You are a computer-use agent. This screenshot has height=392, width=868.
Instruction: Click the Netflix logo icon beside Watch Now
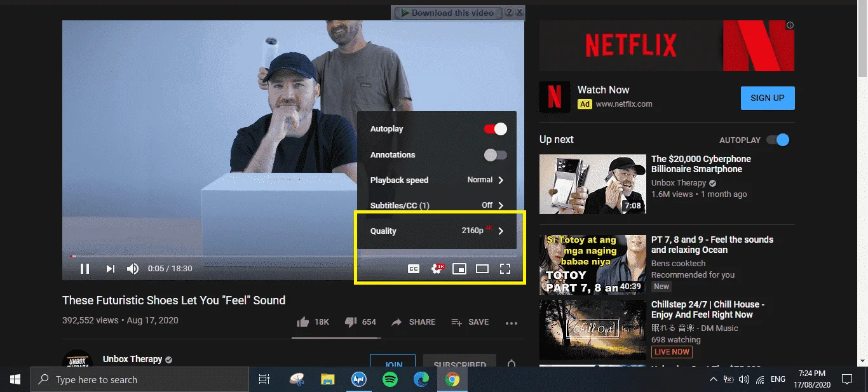[x=555, y=97]
